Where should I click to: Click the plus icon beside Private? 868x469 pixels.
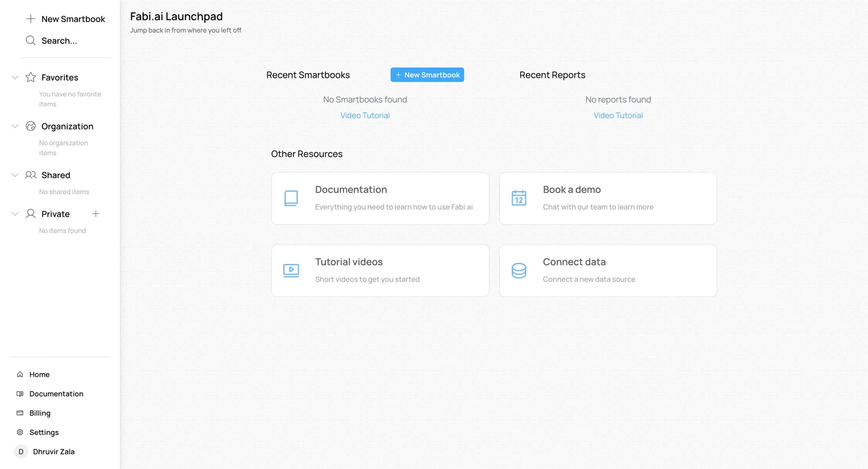[96, 214]
